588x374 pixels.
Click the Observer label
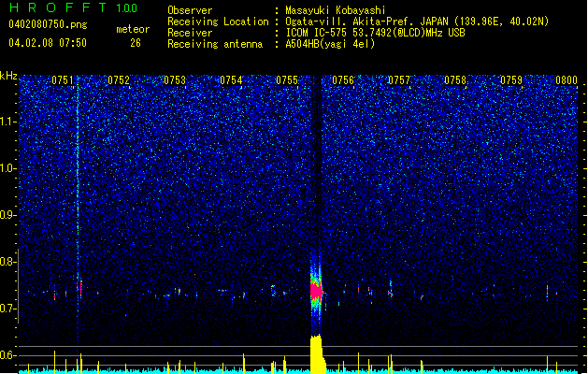(190, 10)
